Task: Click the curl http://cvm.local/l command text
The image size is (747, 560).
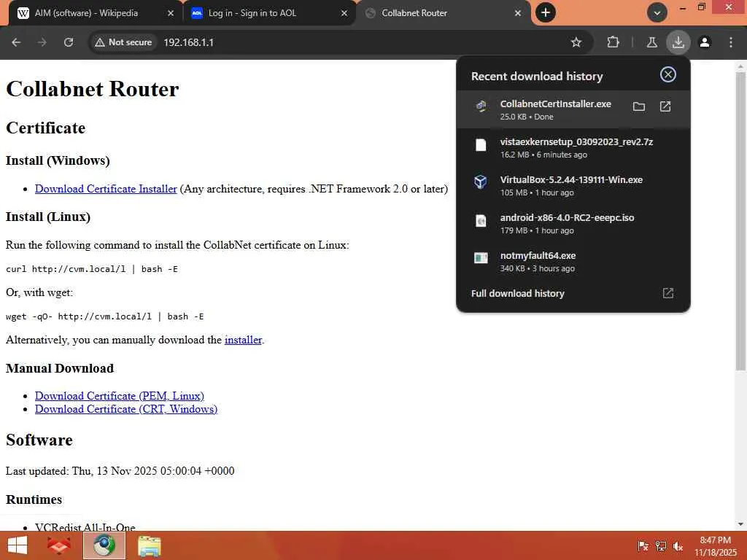Action: pos(91,269)
